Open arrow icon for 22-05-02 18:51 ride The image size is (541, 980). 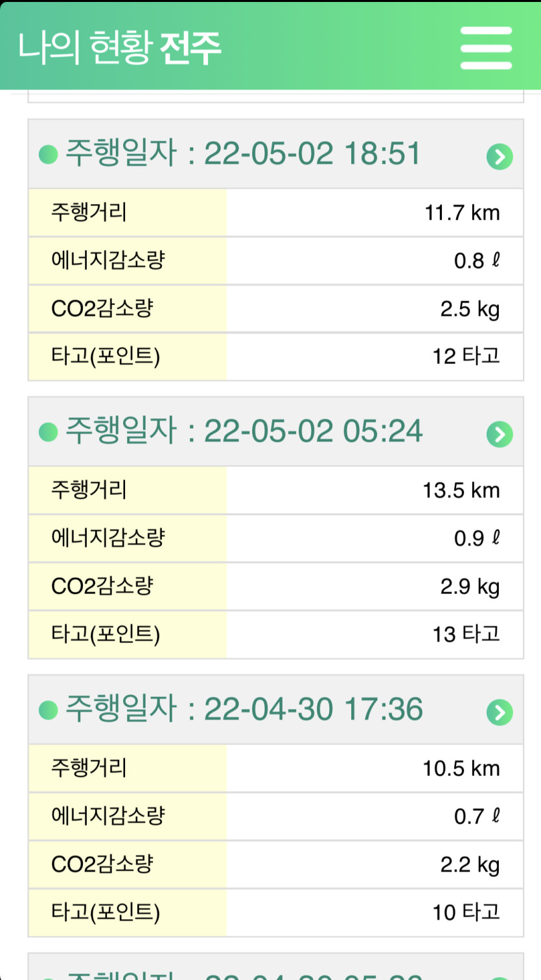500,156
